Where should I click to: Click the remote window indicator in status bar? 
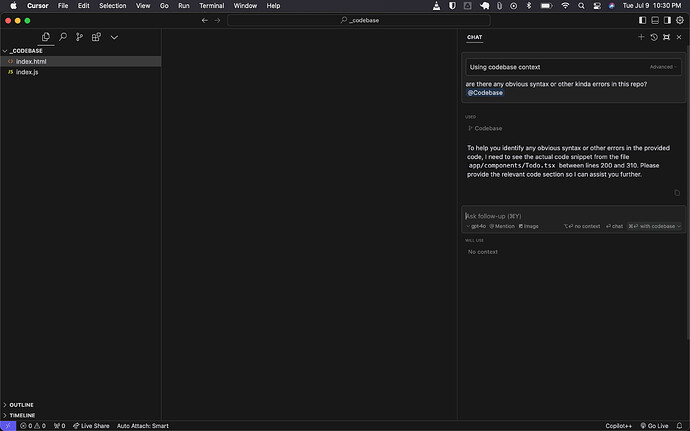[8, 426]
